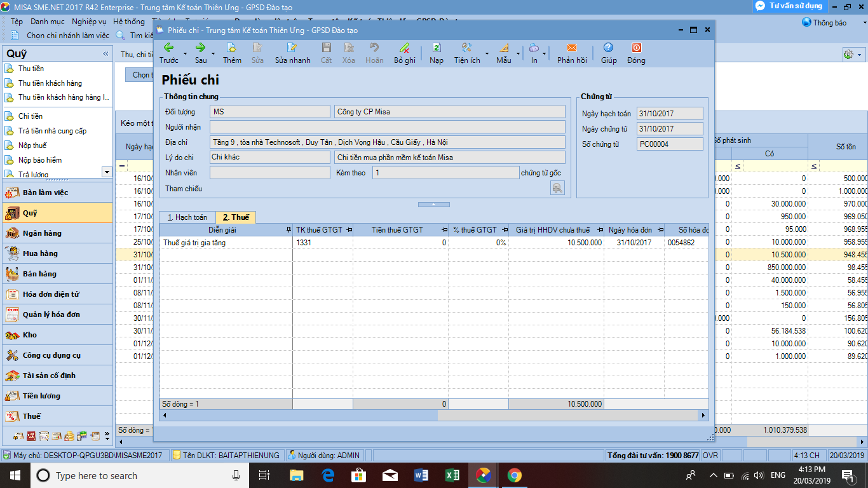Click the Tham chiếu search icon button
The image size is (868, 488).
557,188
